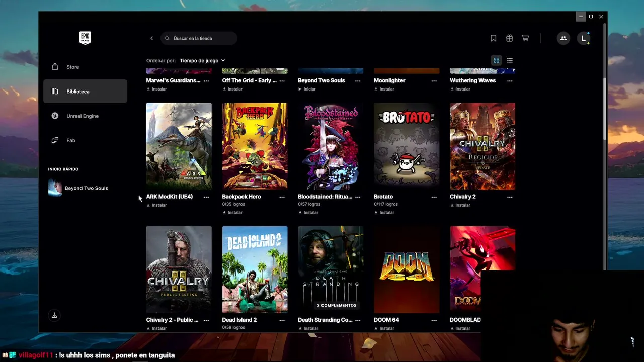Open the wishlist bookmark icon

[x=493, y=38]
